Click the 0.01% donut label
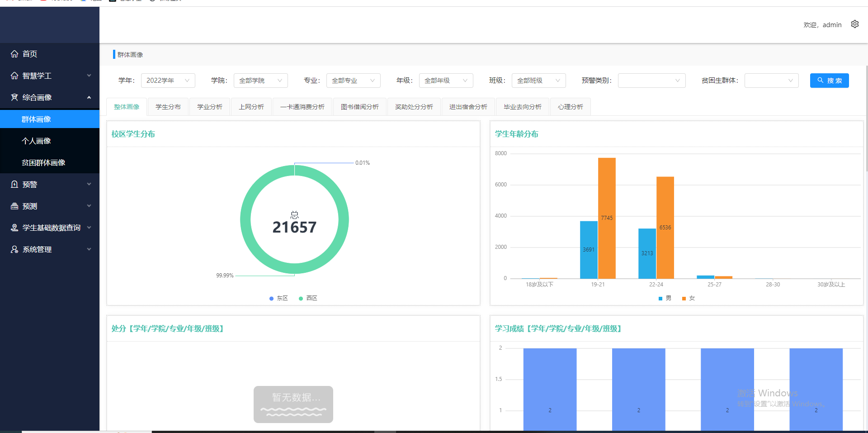This screenshot has width=868, height=433. pyautogui.click(x=363, y=163)
